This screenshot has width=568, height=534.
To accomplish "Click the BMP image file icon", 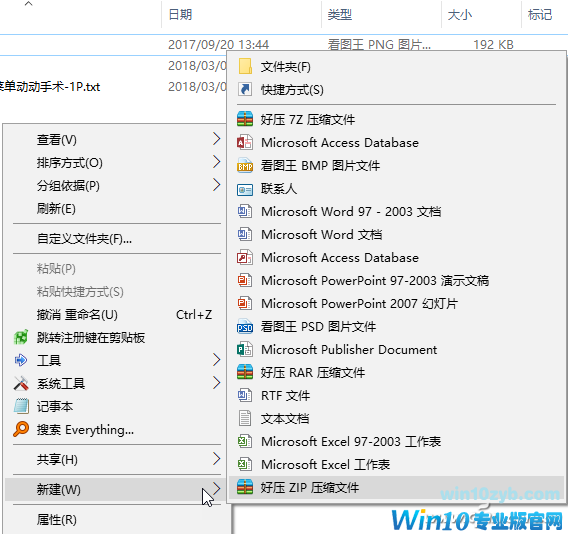I will click(245, 166).
